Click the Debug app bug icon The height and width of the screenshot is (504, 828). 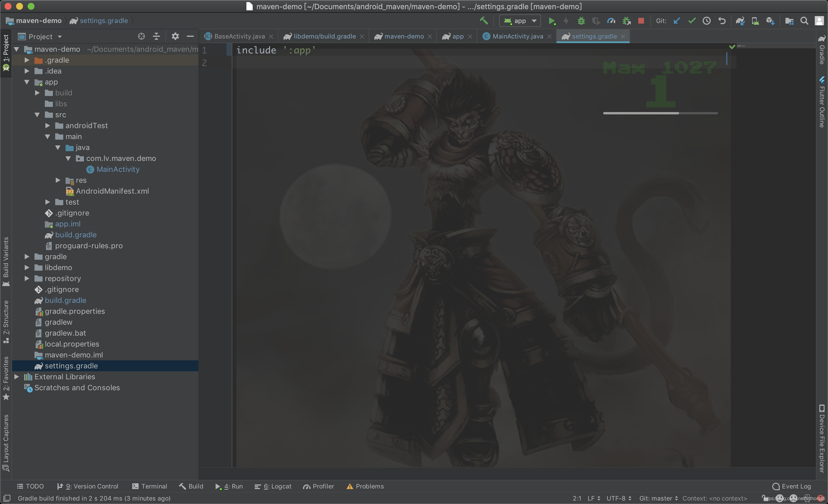pos(581,21)
